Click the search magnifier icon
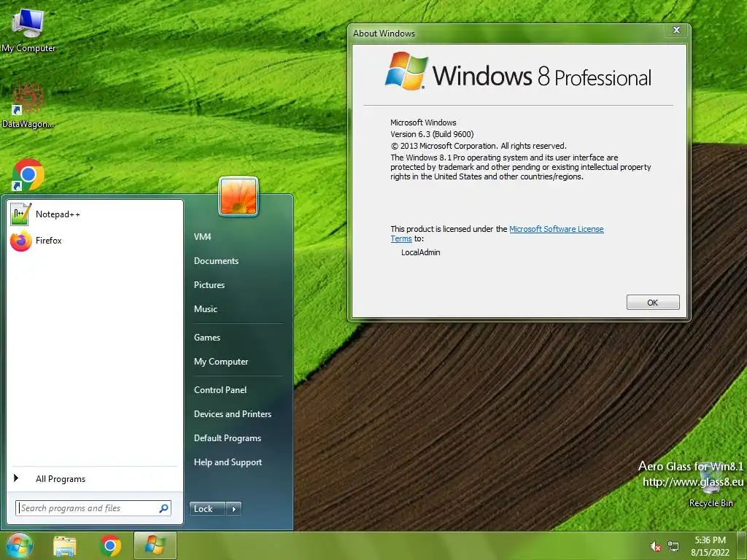Image resolution: width=747 pixels, height=560 pixels. coord(163,508)
